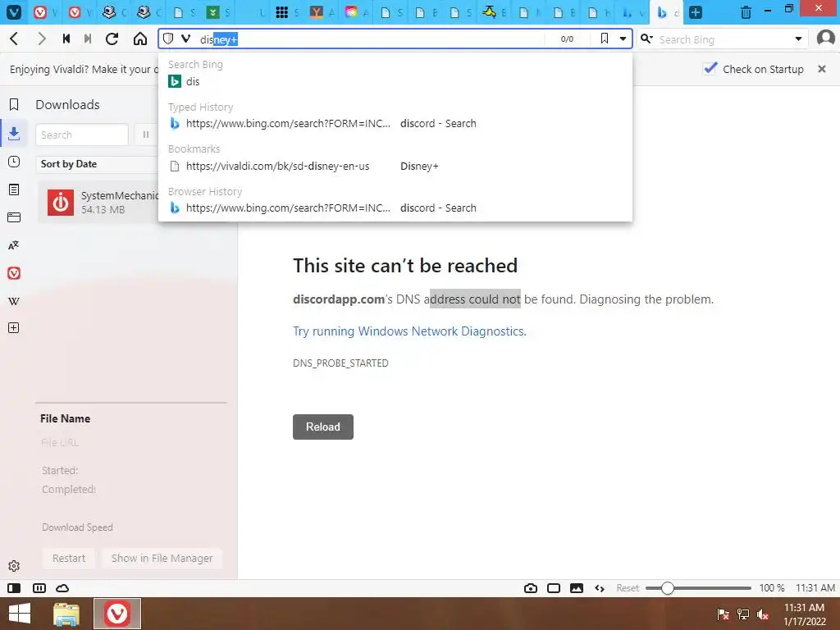Screen dimensions: 840x630
Task: Select discord Typed History suggestion
Action: tap(395, 123)
